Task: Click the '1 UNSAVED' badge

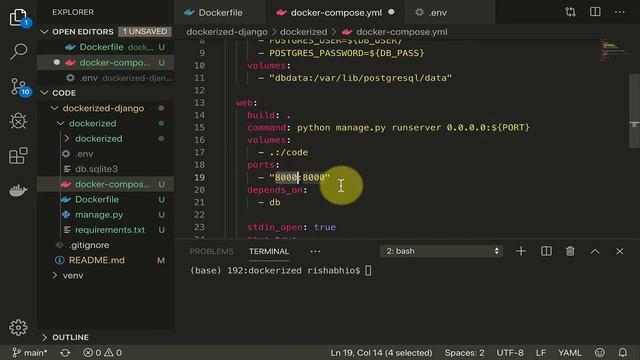Action: click(145, 31)
